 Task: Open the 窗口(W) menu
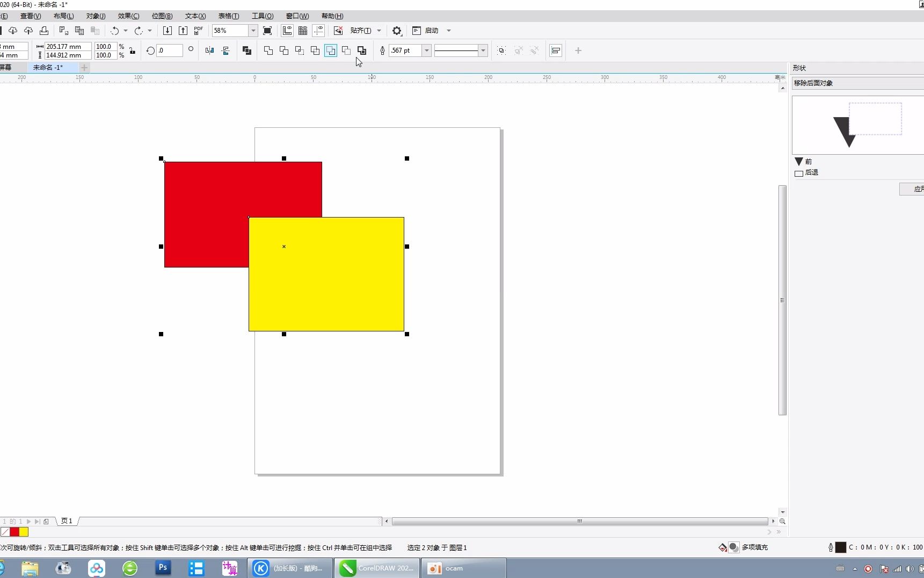click(297, 16)
